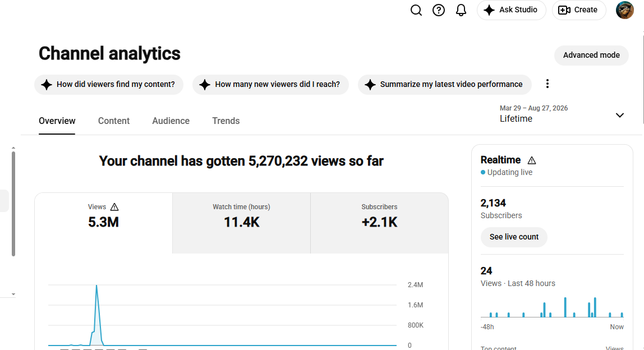Open the notifications bell
This screenshot has width=644, height=350.
[x=461, y=10]
